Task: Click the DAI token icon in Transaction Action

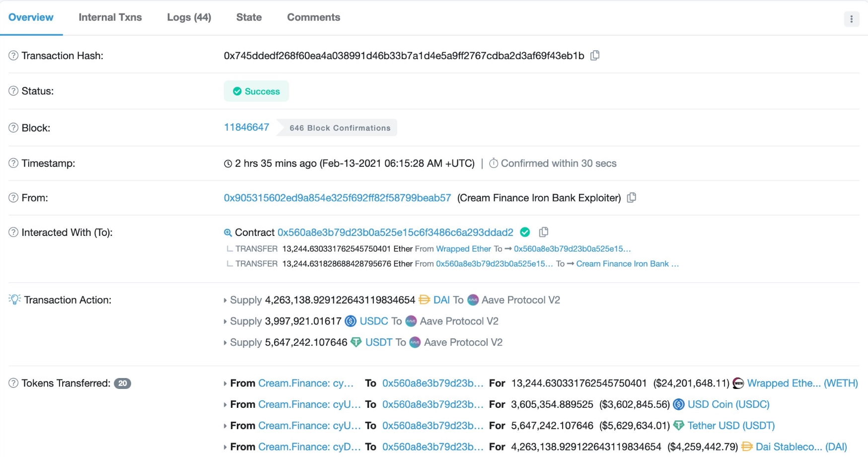Action: (x=424, y=300)
